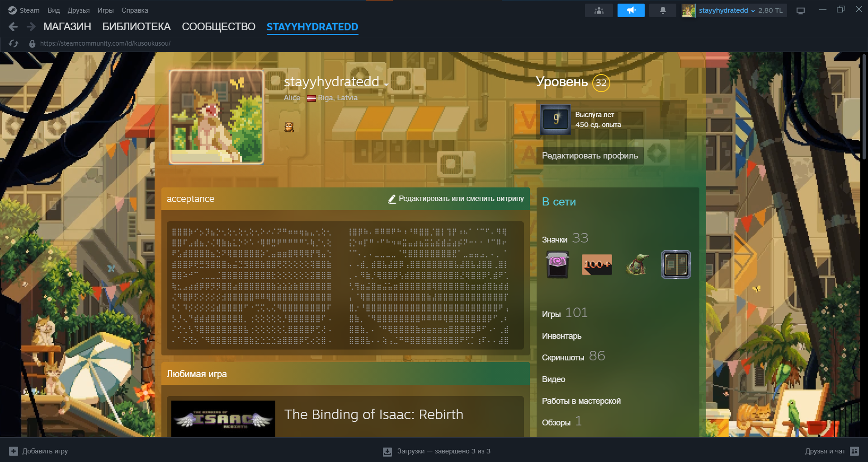Click the small owl emoticon in profile summary
This screenshot has width=868, height=462.
tap(289, 127)
